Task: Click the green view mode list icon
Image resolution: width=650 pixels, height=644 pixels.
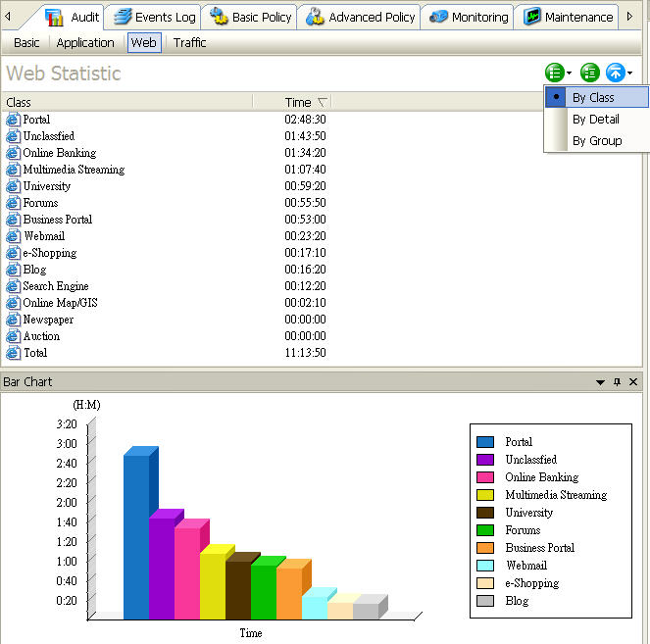Action: tap(555, 73)
